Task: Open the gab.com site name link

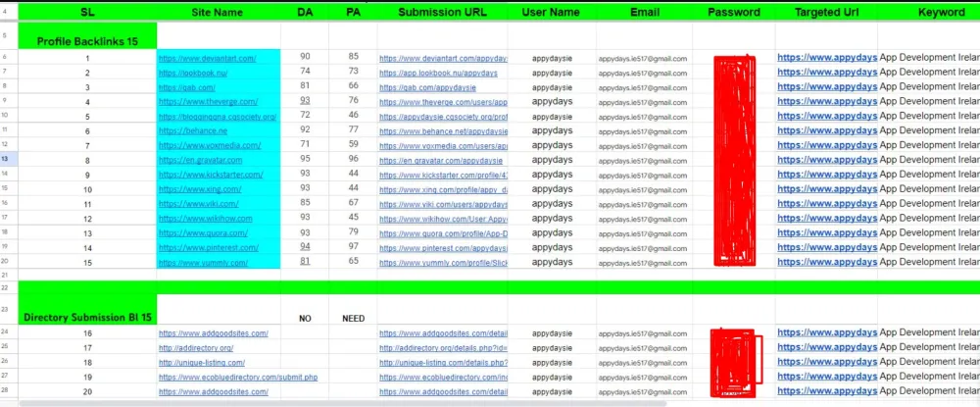Action: click(x=186, y=87)
